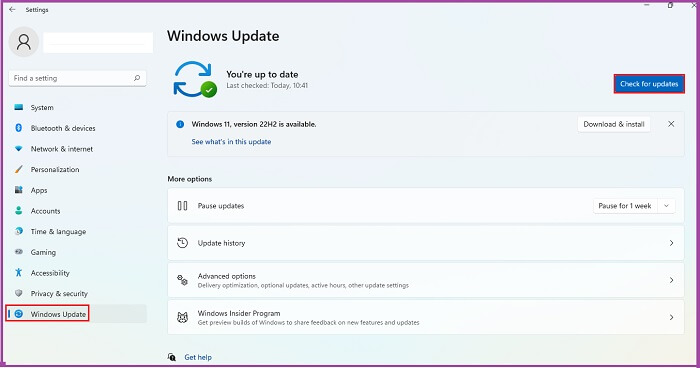
Task: Click Check for updates button
Action: pyautogui.click(x=649, y=84)
